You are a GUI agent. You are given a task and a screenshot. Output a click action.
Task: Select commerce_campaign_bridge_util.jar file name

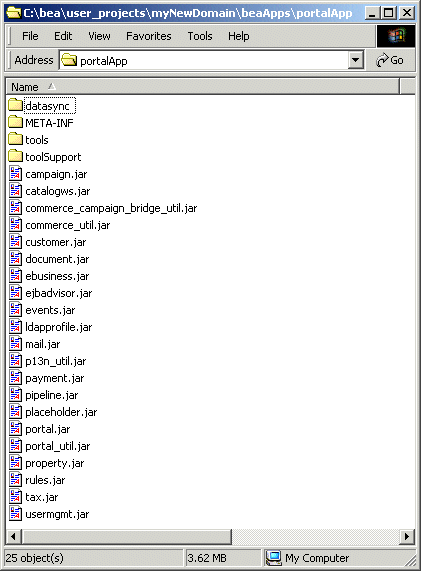pyautogui.click(x=111, y=208)
